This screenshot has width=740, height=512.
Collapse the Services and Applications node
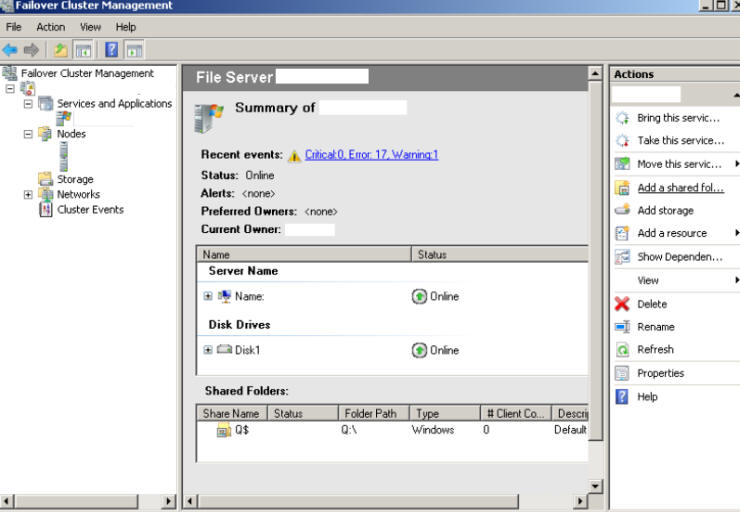coord(28,104)
